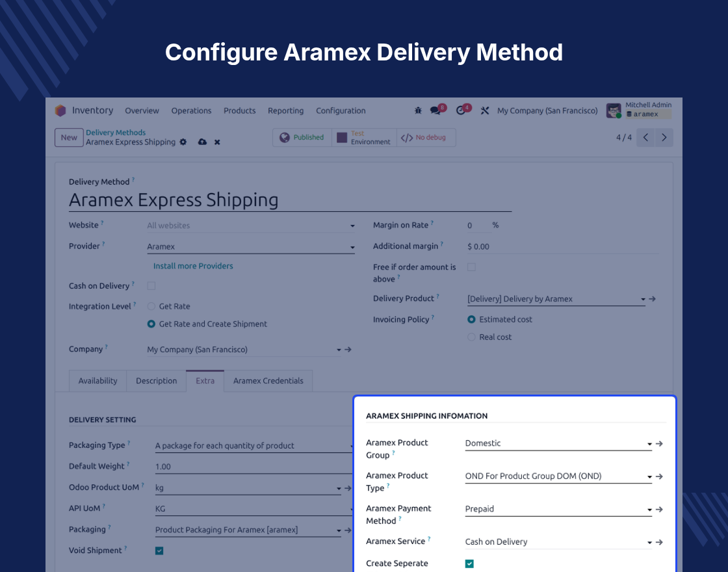Open the Inventory app home icon
The height and width of the screenshot is (572, 728).
pyautogui.click(x=60, y=110)
